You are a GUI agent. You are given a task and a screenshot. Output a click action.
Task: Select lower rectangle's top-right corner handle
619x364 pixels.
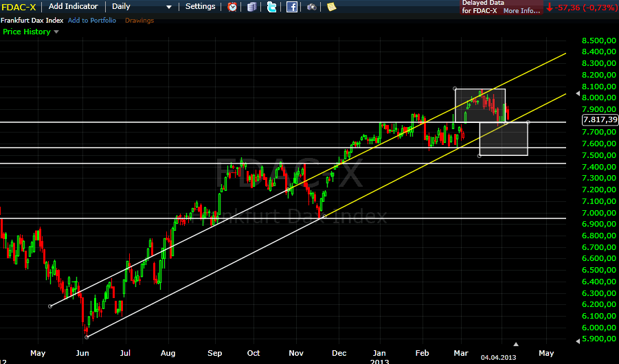tap(528, 122)
